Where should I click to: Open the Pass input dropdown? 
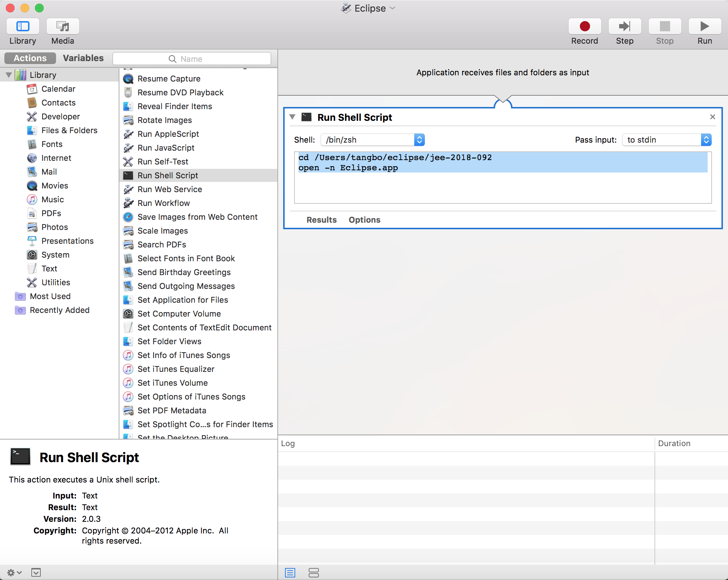pos(667,140)
